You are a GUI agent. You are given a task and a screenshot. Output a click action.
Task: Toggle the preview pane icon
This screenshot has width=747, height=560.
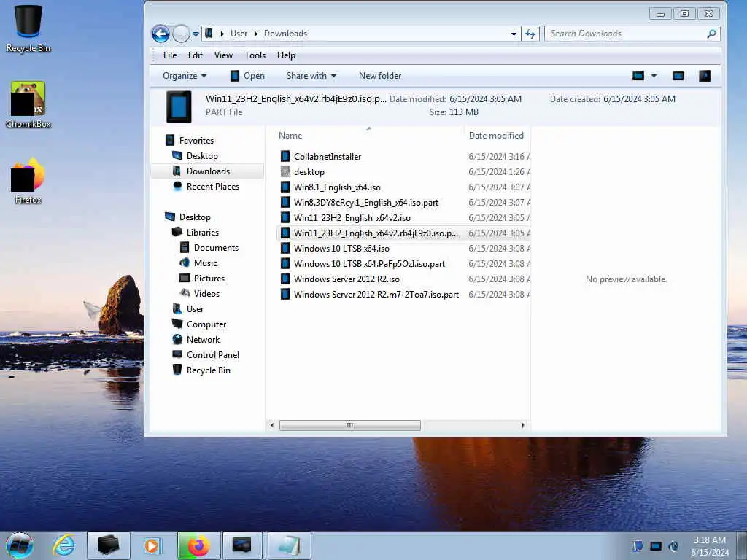678,76
